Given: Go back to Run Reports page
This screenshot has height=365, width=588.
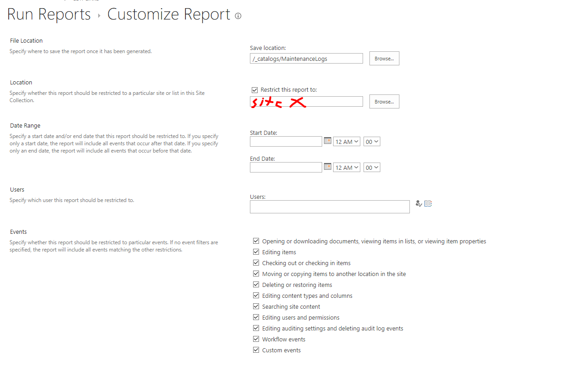Looking at the screenshot, I should point(49,15).
